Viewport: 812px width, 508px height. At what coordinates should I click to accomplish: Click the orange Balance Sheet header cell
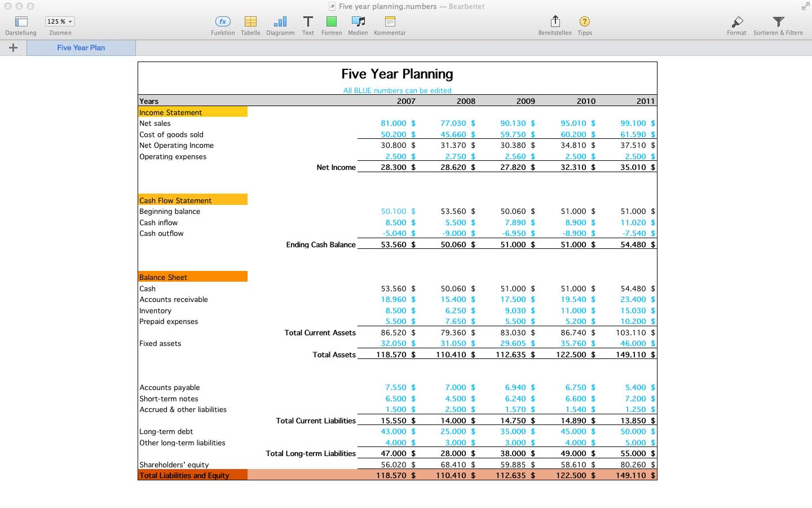(192, 277)
